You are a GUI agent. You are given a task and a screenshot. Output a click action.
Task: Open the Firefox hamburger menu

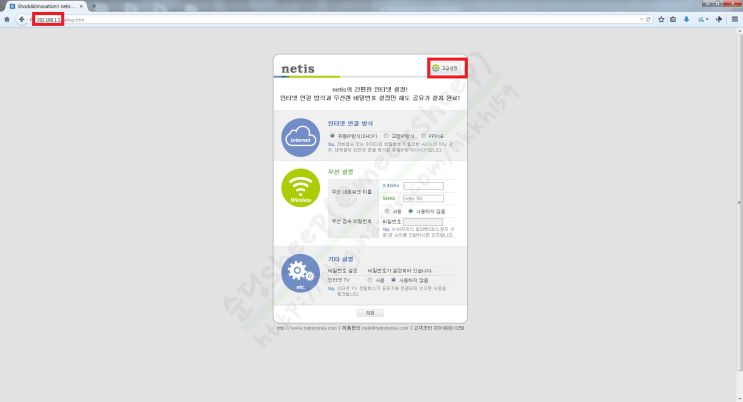(x=734, y=19)
